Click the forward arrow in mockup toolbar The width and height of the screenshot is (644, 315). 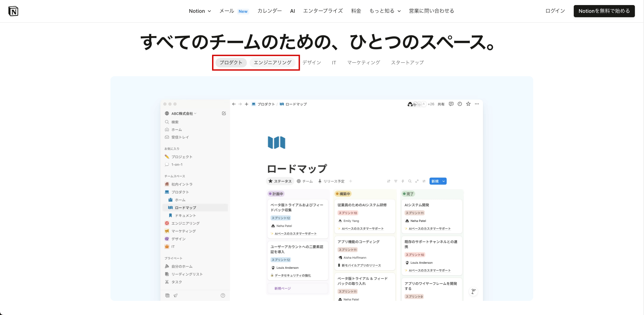(x=240, y=104)
